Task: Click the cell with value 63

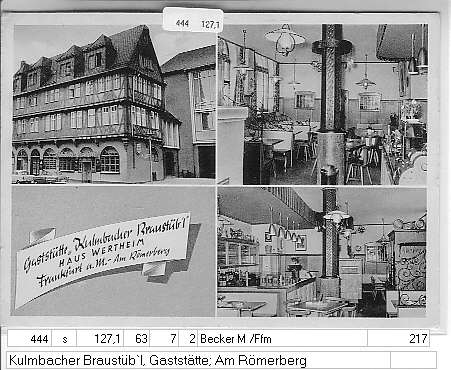Action: click(137, 339)
